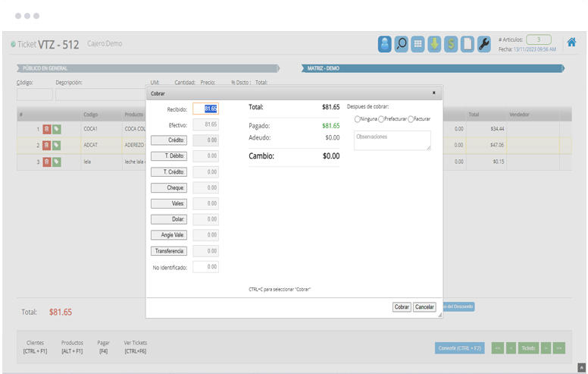The image size is (588, 374).
Task: Select the Prefacturar radio option
Action: [381, 119]
